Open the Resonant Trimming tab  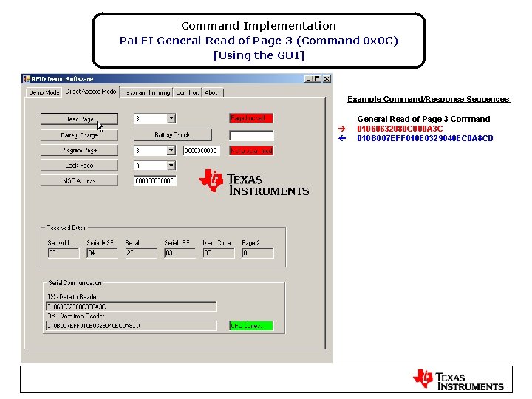click(146, 92)
